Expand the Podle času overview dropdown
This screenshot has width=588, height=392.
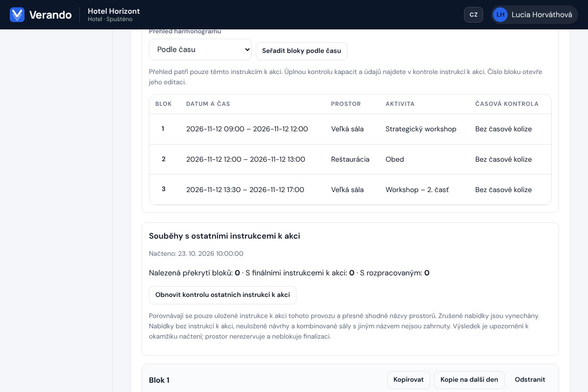200,49
